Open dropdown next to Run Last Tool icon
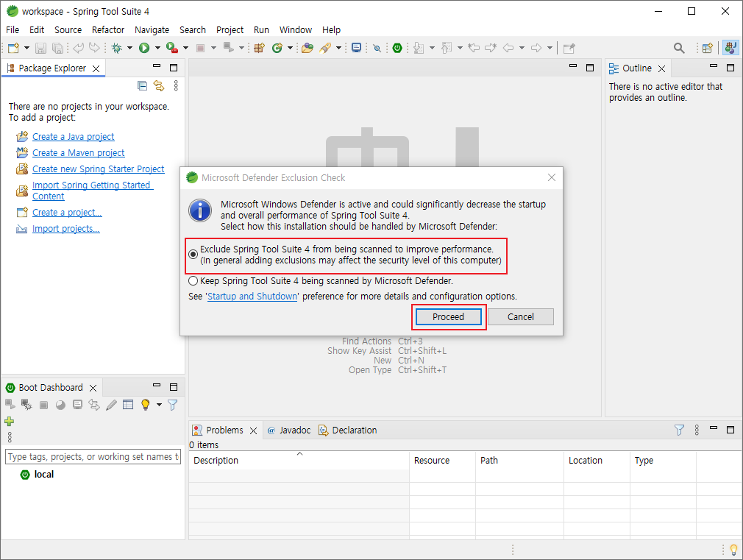The width and height of the screenshot is (743, 560). [185, 48]
